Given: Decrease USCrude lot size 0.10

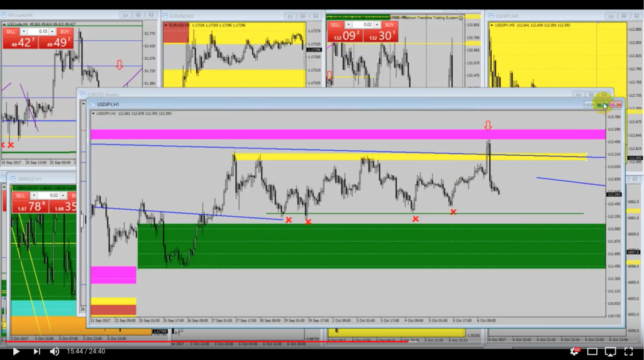Looking at the screenshot, I should 24,31.
